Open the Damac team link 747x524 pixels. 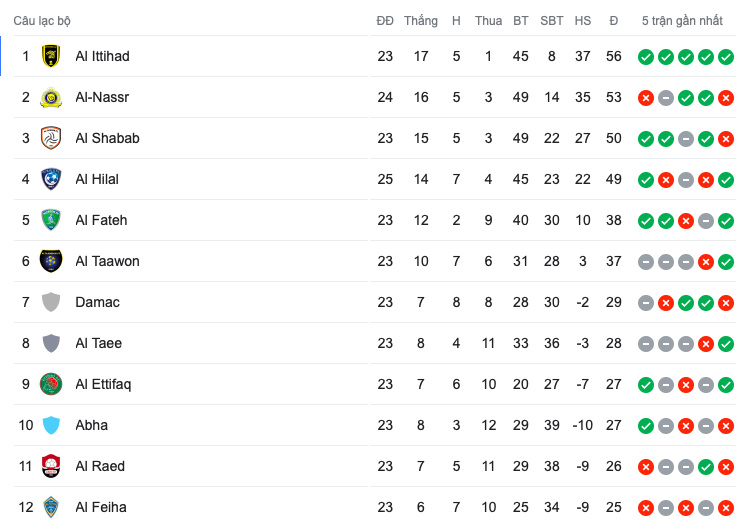pos(97,303)
